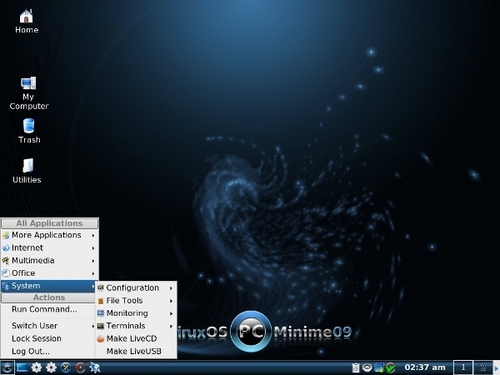This screenshot has height=375, width=500.
Task: Click the Office menu label
Action: (x=23, y=273)
